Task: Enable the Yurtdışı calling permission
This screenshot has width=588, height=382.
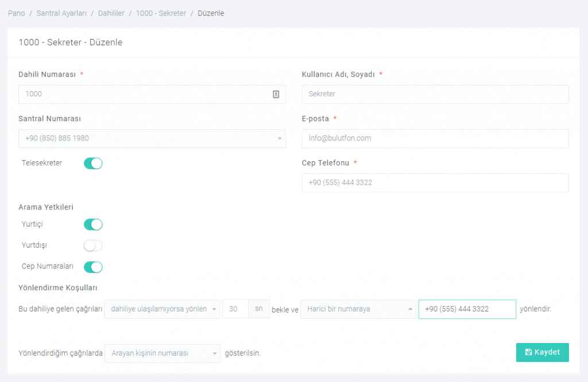Action: [93, 245]
